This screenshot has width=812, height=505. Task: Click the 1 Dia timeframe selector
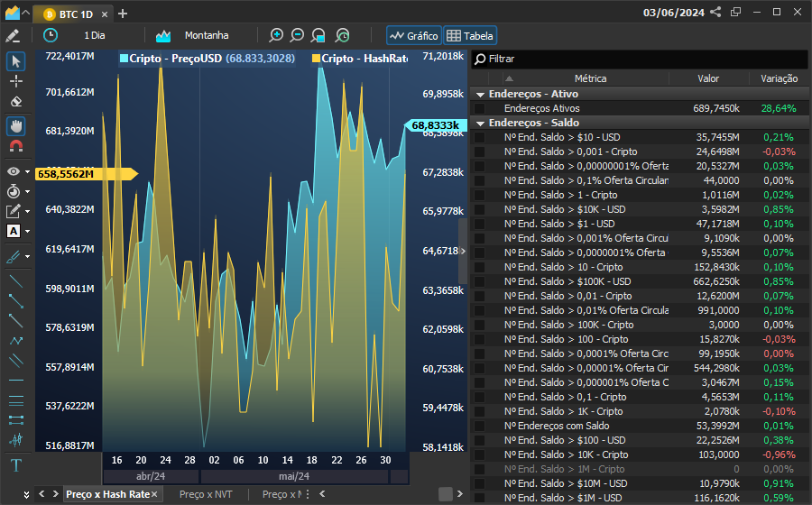94,35
